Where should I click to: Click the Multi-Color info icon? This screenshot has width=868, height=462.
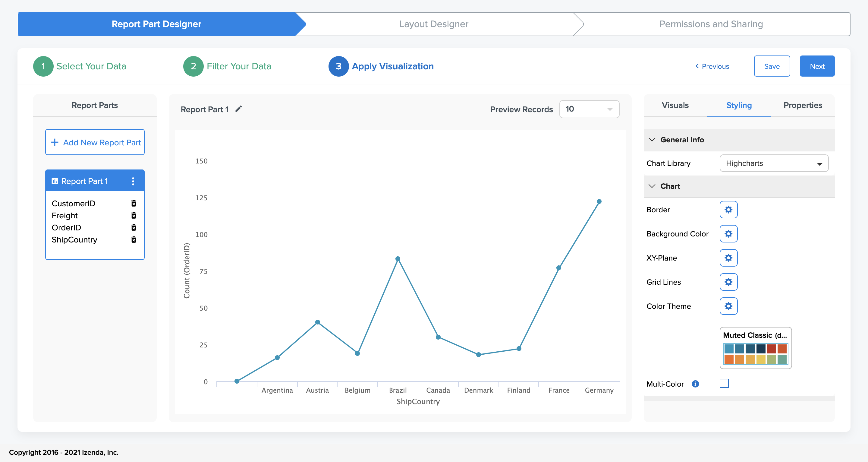click(x=695, y=384)
